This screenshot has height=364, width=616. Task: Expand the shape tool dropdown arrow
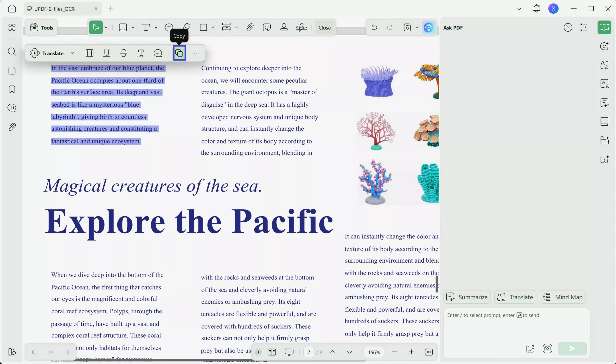[213, 27]
